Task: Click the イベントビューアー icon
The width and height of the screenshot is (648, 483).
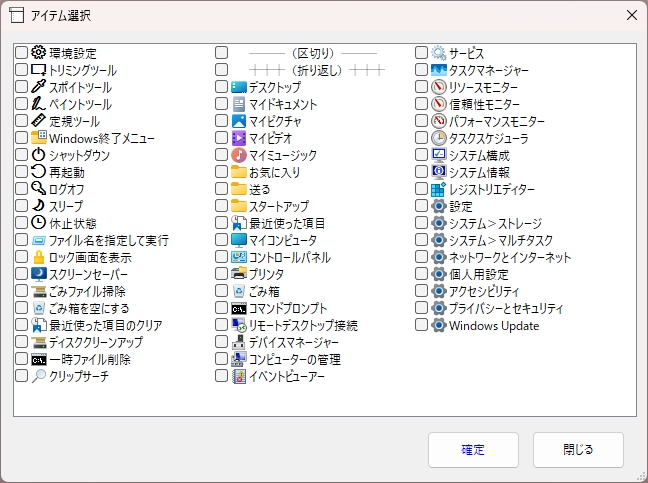Action: click(238, 376)
